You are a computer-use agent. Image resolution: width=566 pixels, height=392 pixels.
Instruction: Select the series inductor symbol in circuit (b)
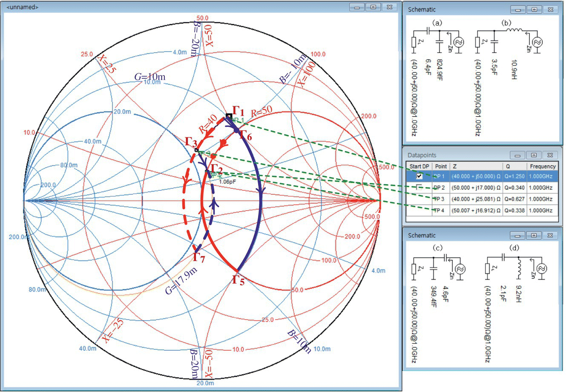coord(514,30)
